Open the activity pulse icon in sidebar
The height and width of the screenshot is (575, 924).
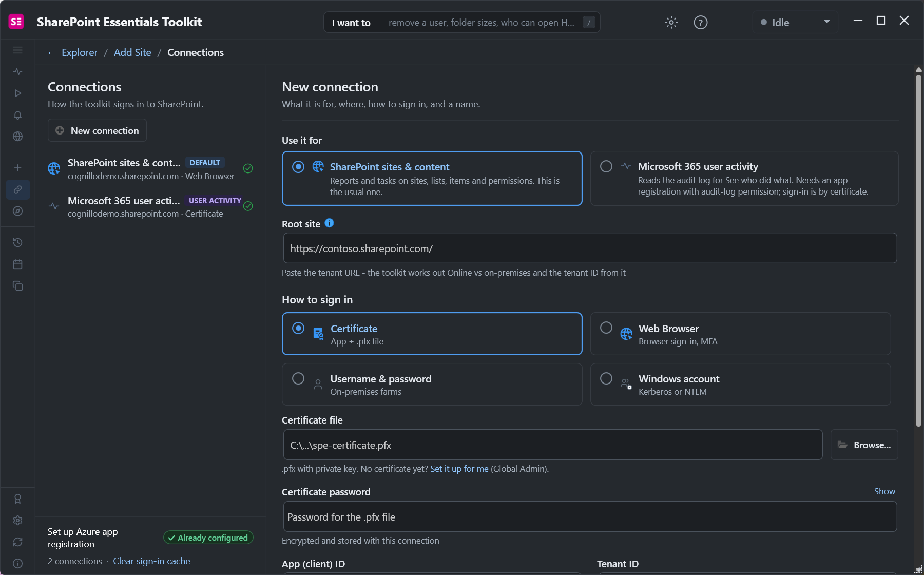[x=17, y=72]
